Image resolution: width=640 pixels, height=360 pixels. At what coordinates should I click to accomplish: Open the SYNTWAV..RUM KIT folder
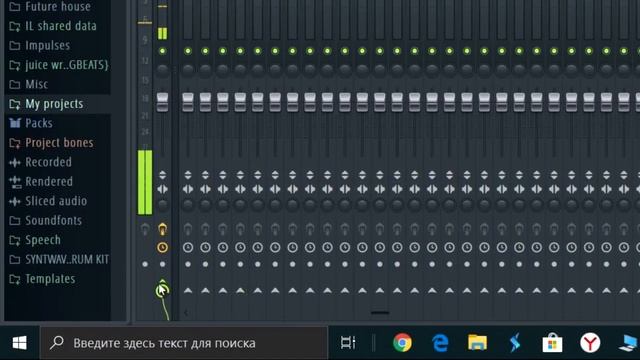(58, 259)
